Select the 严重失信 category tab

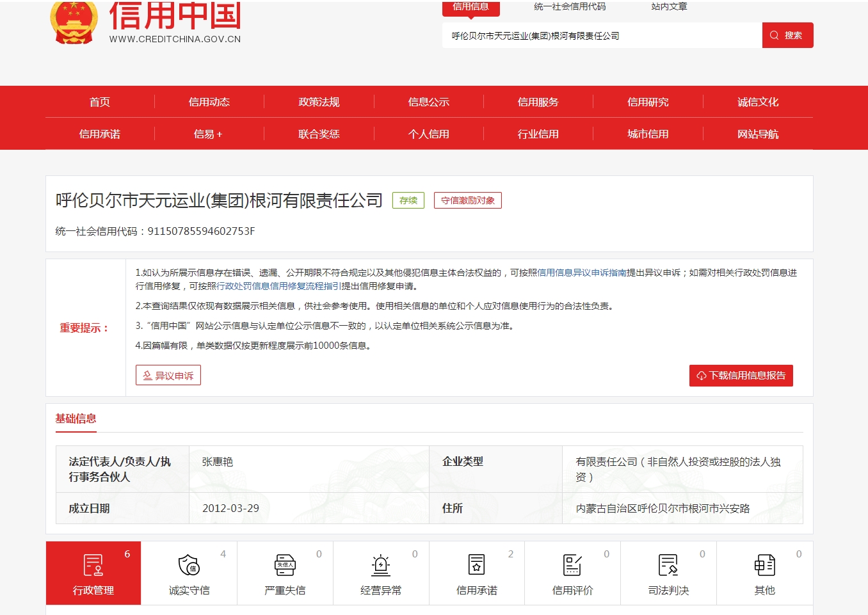285,573
